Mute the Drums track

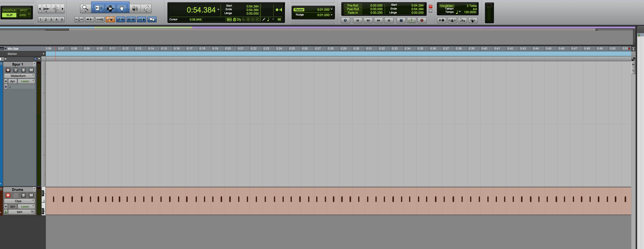[31, 195]
